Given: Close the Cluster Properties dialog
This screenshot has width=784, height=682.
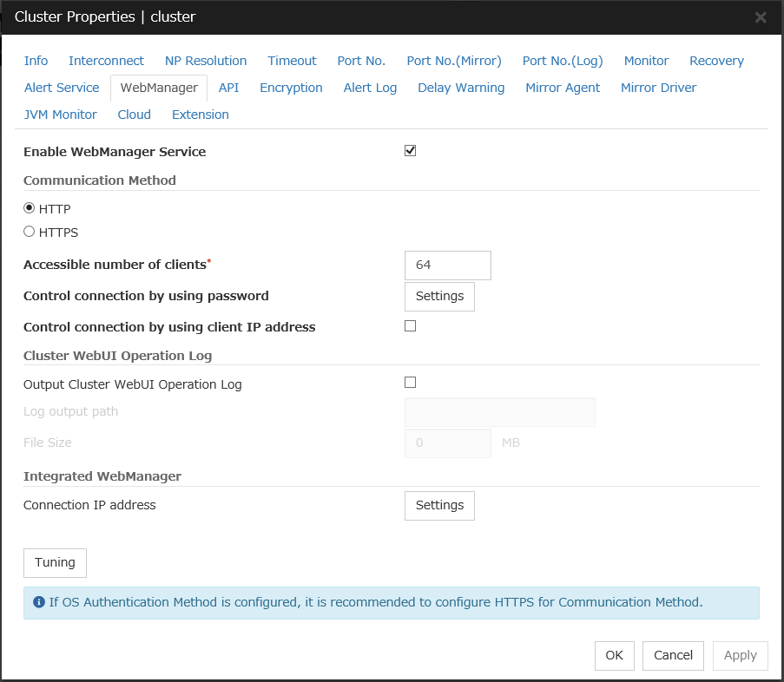Looking at the screenshot, I should click(760, 17).
